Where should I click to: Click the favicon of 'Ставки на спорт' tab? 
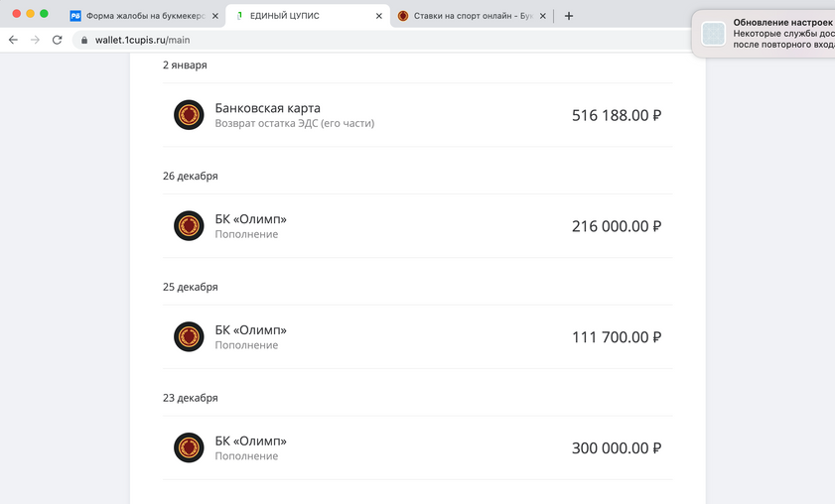403,16
